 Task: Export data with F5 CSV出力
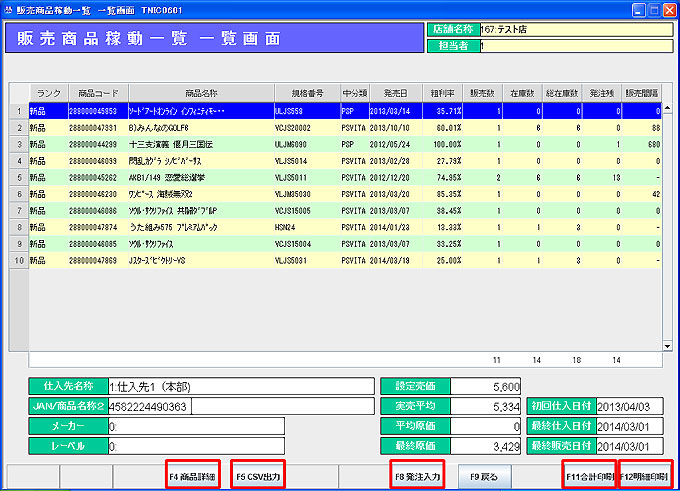(258, 476)
